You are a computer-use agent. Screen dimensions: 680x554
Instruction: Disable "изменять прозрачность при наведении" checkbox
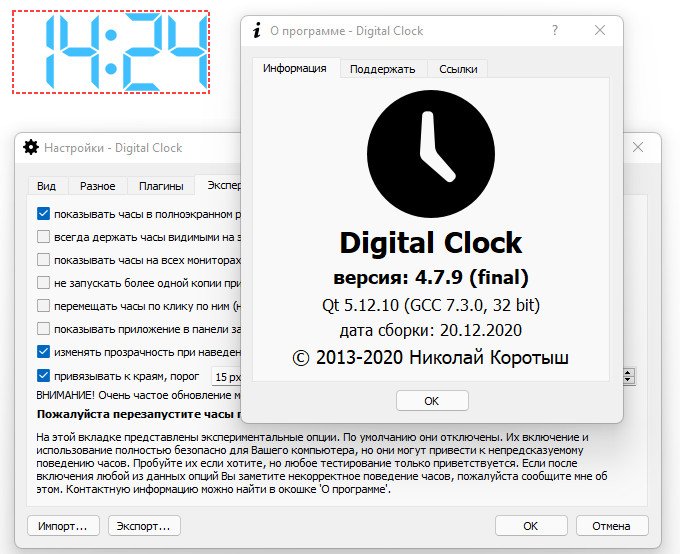click(43, 352)
